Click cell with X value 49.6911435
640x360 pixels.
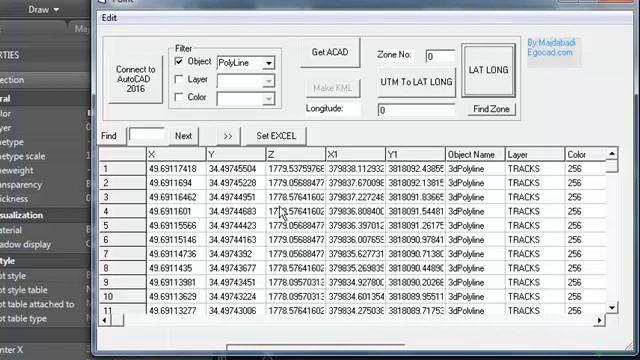coord(176,268)
